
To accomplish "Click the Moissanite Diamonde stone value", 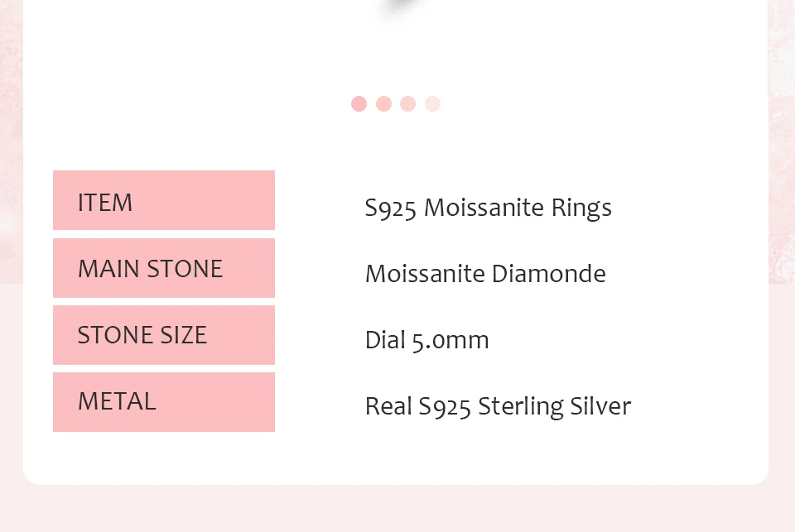I will (485, 274).
